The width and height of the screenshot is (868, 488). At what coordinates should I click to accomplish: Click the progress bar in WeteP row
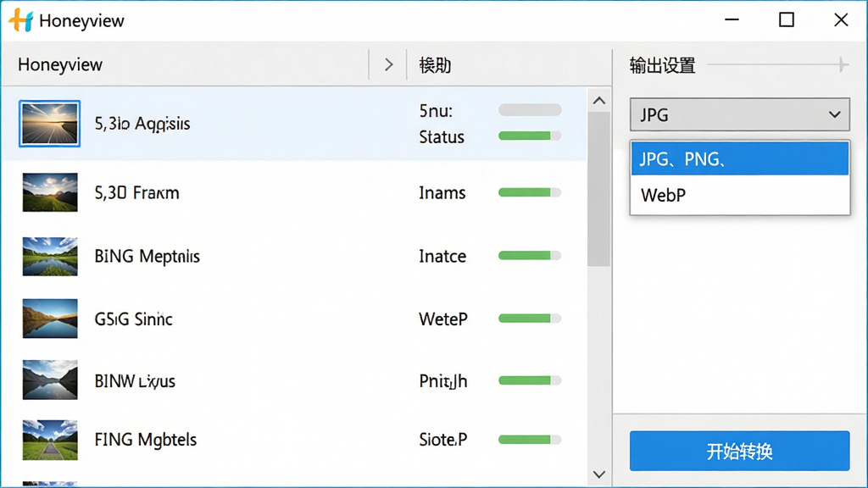(x=530, y=319)
